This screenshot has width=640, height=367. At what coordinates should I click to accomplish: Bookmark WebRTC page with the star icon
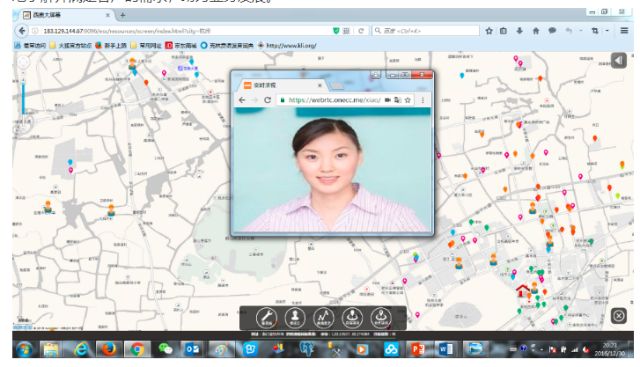(x=407, y=100)
